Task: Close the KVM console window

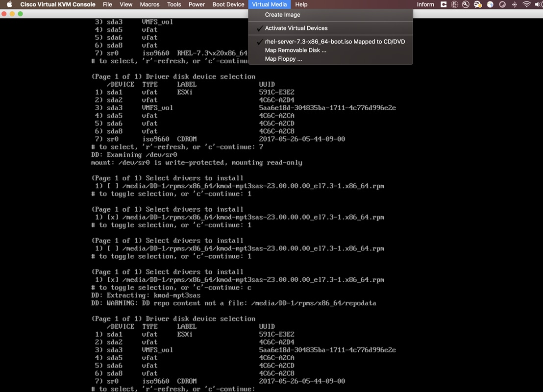Action: [x=4, y=14]
